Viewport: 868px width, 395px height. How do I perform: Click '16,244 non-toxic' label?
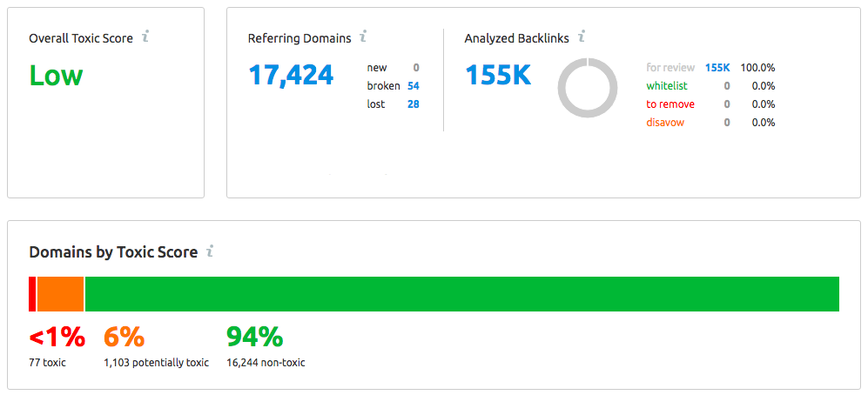[x=266, y=363]
